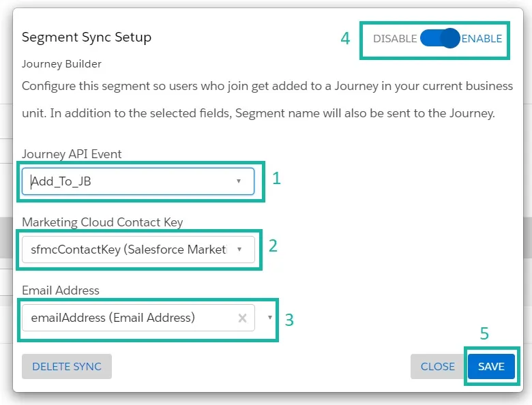532x405 pixels.
Task: Click the Journey API Event field label
Action: [x=72, y=154]
